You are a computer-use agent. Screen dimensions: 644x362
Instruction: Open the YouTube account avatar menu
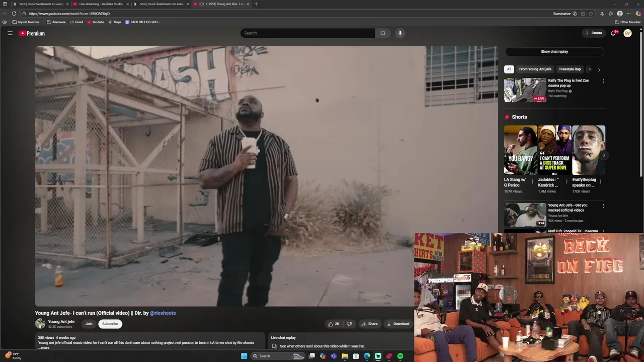click(x=627, y=33)
